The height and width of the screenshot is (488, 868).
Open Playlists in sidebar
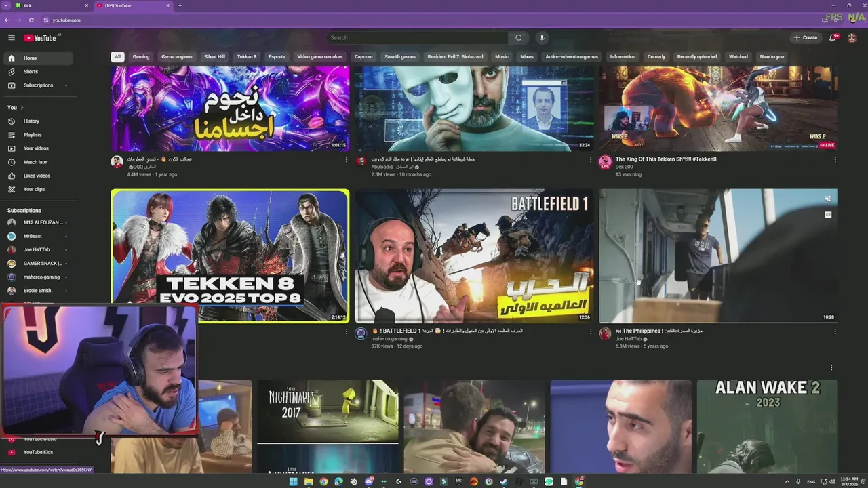37,135
